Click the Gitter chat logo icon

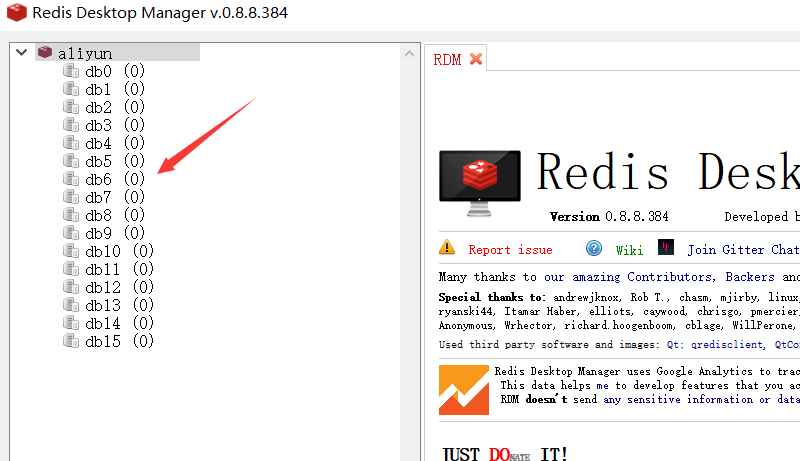(x=666, y=247)
